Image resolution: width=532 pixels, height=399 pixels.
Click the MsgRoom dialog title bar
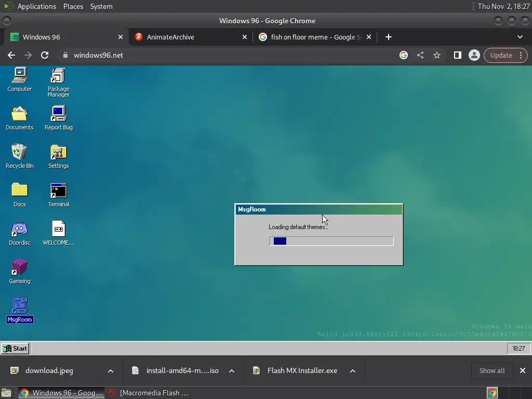pyautogui.click(x=319, y=209)
